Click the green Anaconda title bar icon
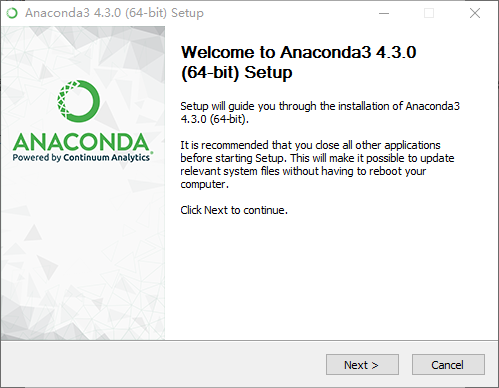This screenshot has width=499, height=388. point(12,13)
